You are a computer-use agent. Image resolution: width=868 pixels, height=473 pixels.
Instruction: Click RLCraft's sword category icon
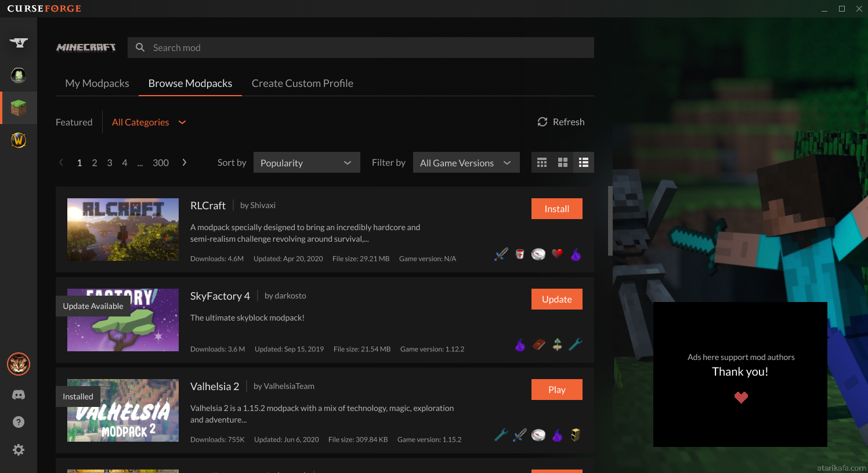[501, 254]
